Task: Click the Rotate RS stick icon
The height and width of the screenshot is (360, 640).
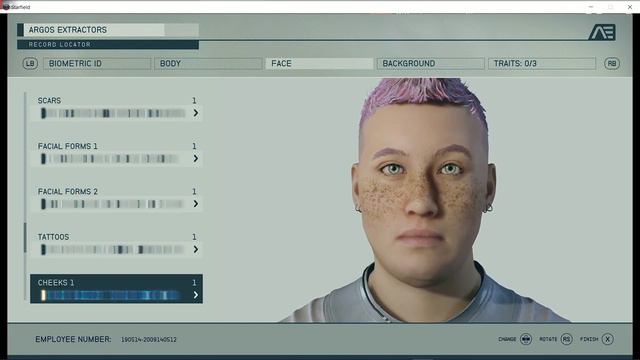Action: point(566,339)
